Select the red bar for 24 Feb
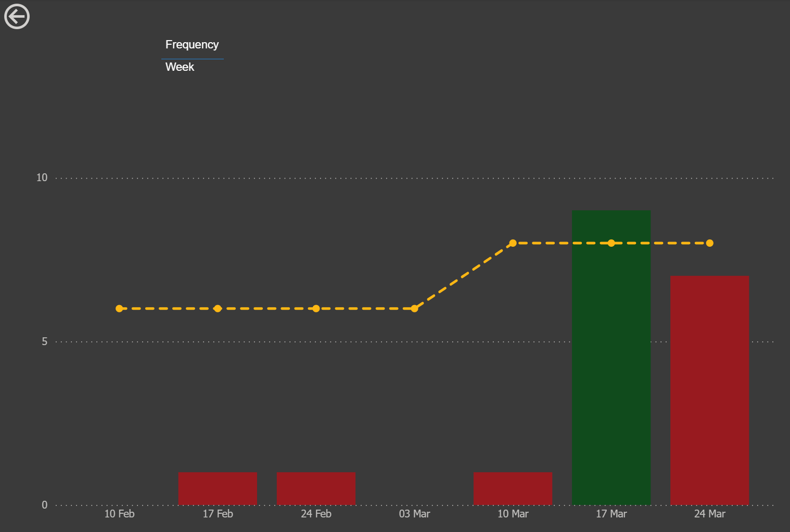 316,488
